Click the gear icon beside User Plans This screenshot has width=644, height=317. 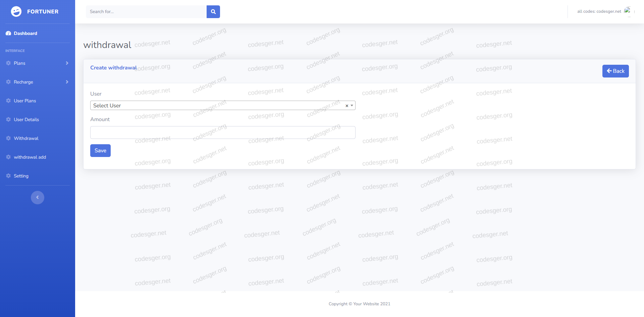[x=8, y=101]
